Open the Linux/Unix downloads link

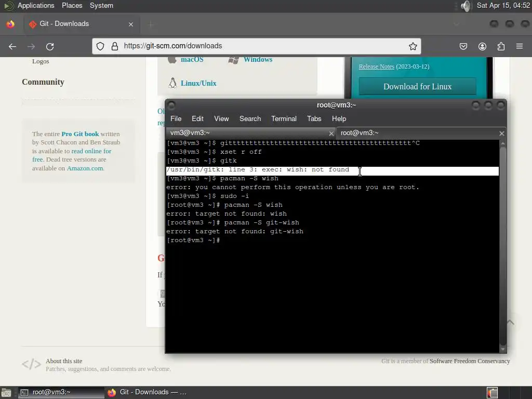click(198, 83)
